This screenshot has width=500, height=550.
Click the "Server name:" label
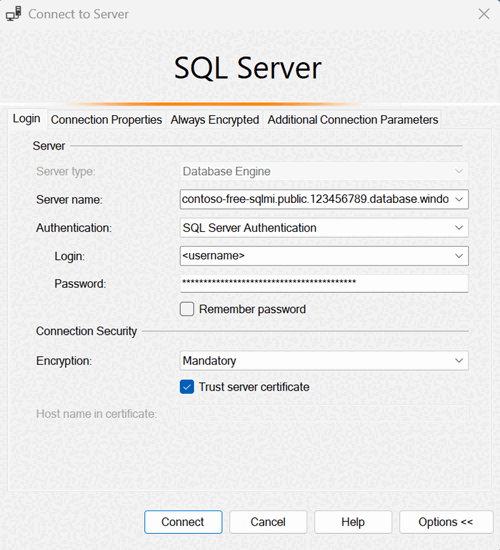[69, 200]
